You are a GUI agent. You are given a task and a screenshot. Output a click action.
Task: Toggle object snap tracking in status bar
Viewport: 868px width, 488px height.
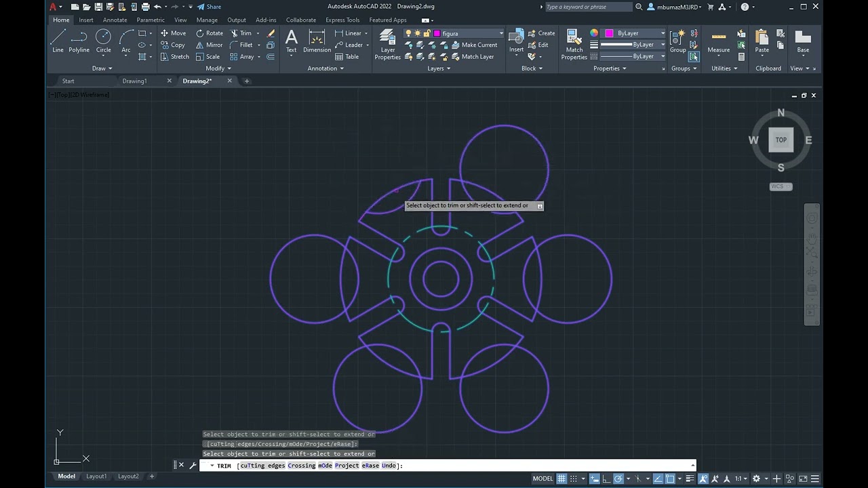click(x=658, y=479)
